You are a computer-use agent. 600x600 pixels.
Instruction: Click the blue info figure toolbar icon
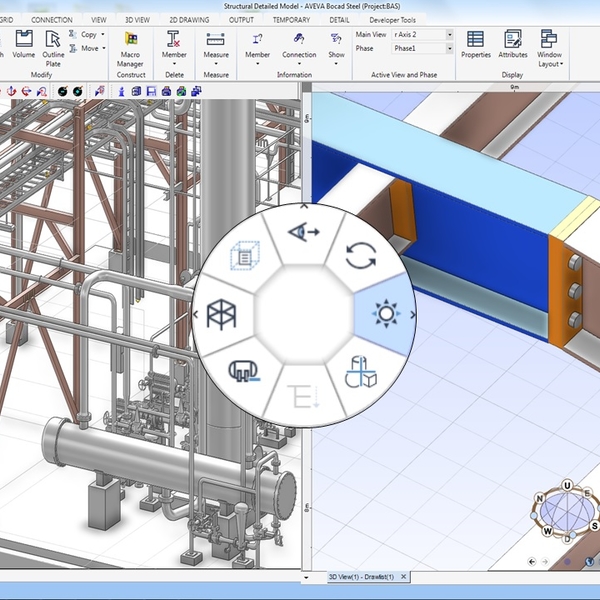coord(122,91)
